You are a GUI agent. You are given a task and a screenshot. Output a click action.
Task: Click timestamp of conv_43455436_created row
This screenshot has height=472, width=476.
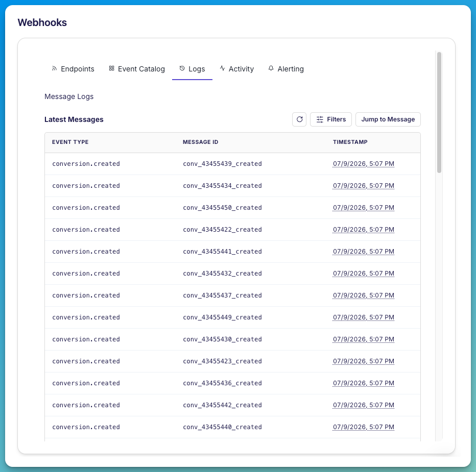coord(363,383)
